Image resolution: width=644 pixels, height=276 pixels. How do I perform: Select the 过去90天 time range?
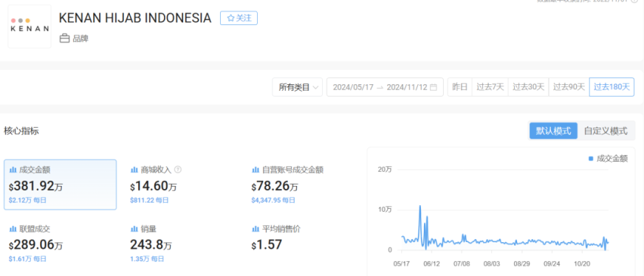coord(569,87)
